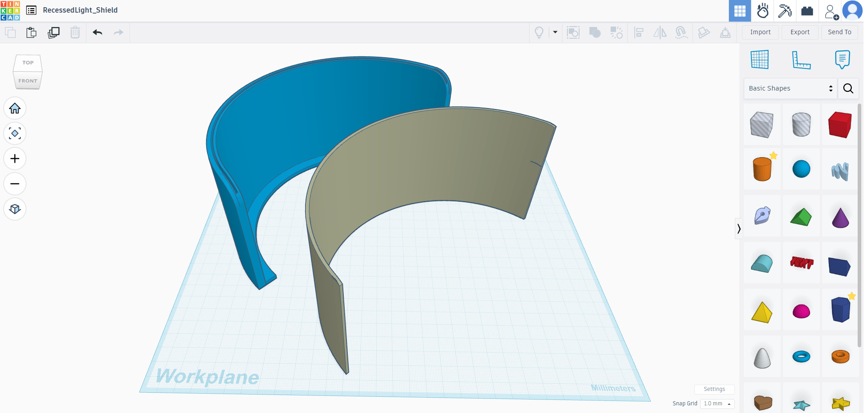Click the Export button
This screenshot has height=413, width=868.
[x=800, y=32]
